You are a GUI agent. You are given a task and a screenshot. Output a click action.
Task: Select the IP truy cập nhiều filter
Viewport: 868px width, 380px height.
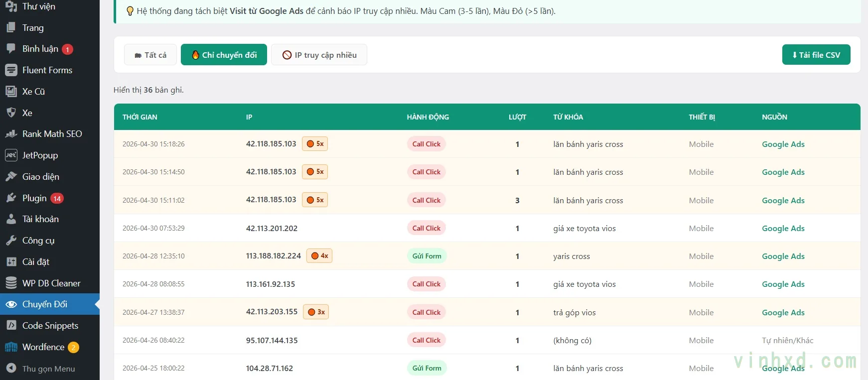click(319, 55)
